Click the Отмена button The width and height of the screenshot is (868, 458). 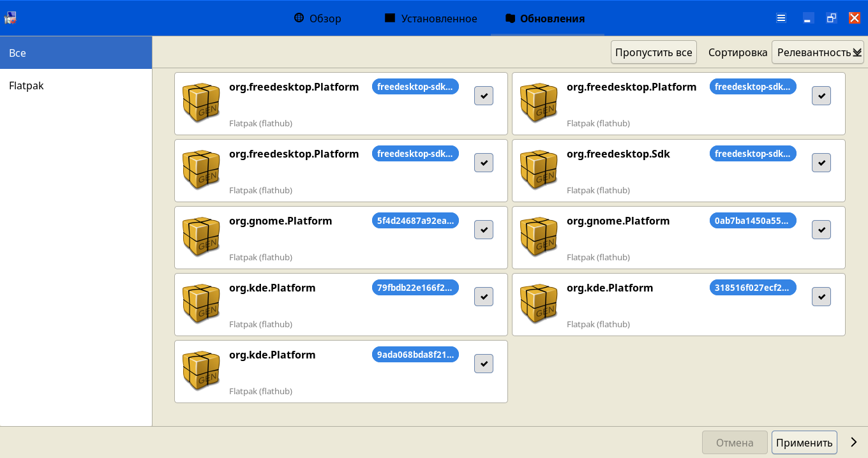(x=735, y=443)
